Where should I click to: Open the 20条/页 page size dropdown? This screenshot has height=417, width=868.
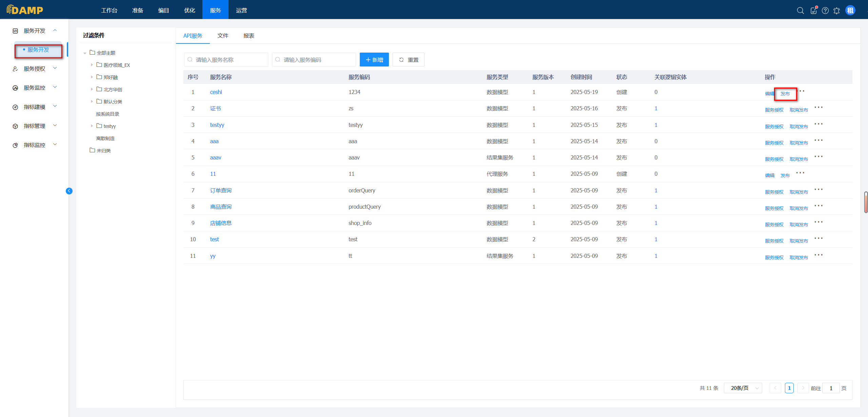point(743,388)
